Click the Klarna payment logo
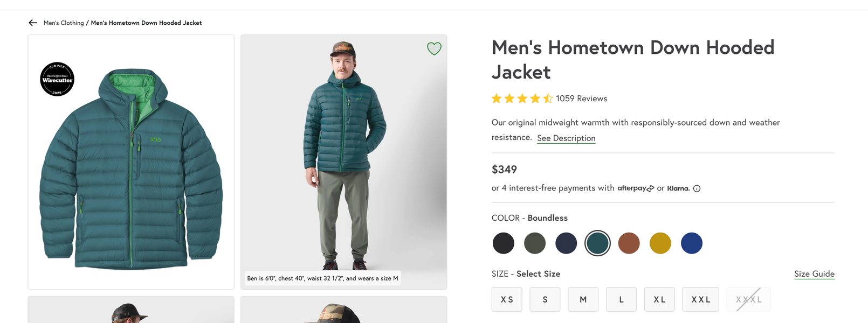The image size is (868, 323). (x=678, y=188)
